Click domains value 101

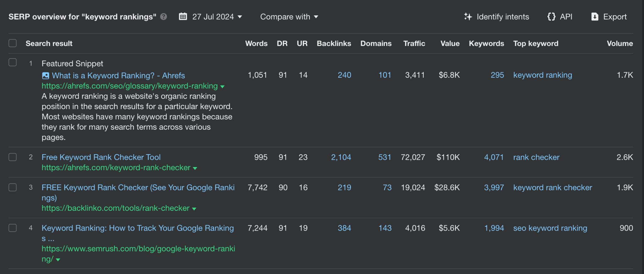[385, 75]
